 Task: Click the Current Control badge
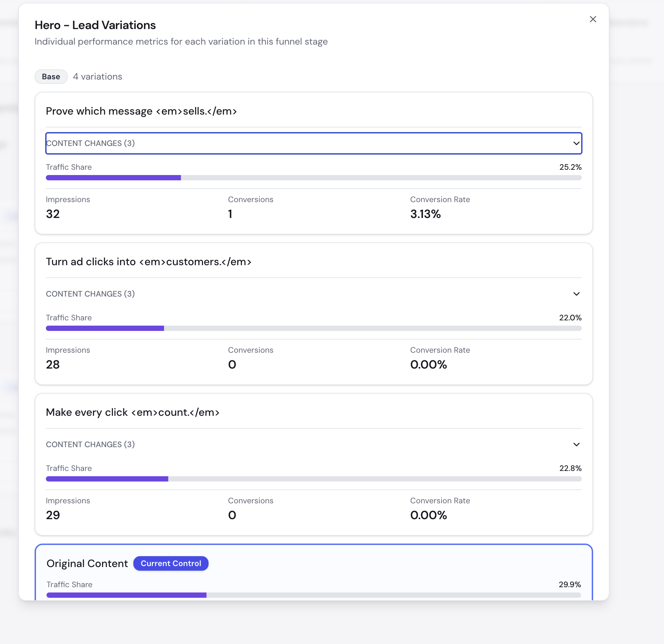point(171,563)
